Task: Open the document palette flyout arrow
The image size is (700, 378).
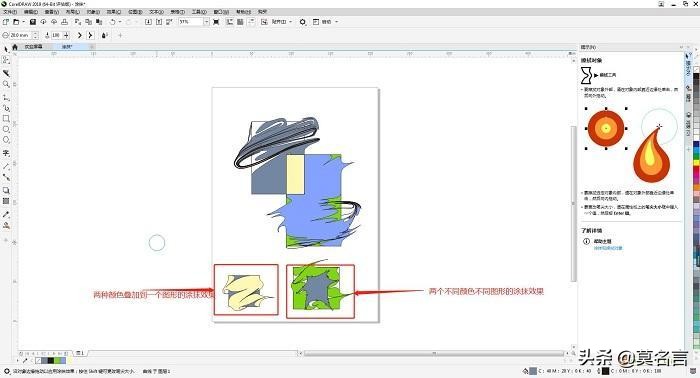Action: pos(17,360)
